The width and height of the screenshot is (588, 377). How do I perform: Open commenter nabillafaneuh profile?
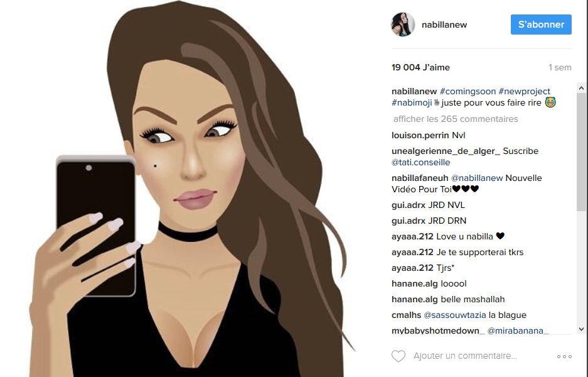[420, 178]
